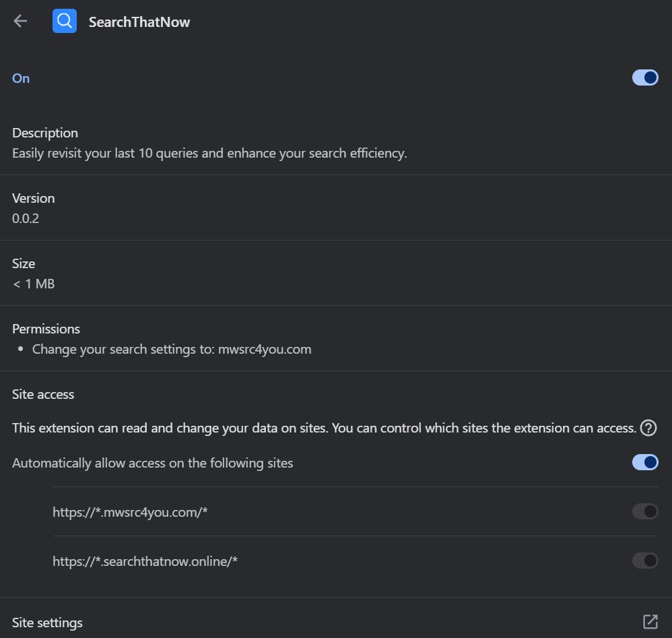This screenshot has width=672, height=638.
Task: Open the site access help question-mark icon
Action: (x=648, y=428)
